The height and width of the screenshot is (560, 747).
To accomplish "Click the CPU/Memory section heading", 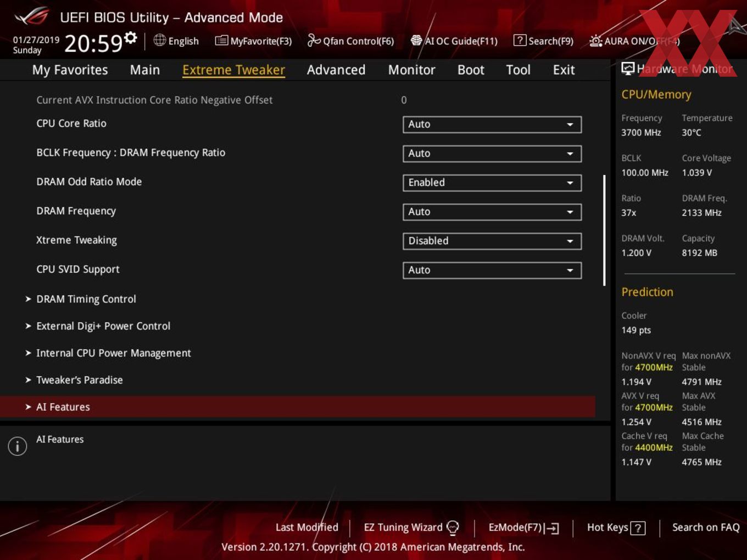I will pyautogui.click(x=656, y=94).
